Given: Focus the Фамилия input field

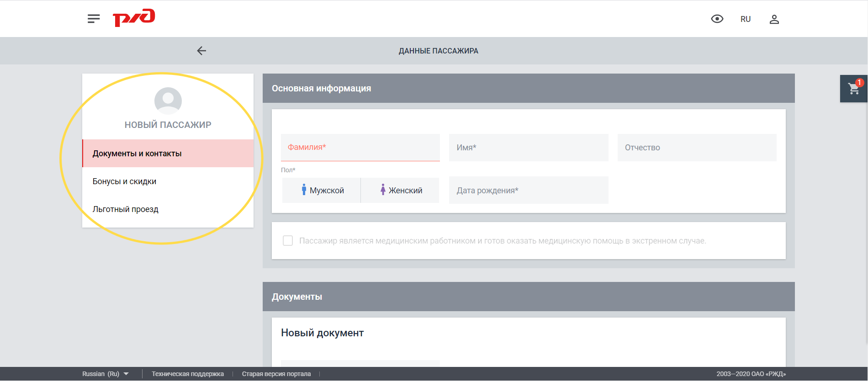Looking at the screenshot, I should click(360, 148).
